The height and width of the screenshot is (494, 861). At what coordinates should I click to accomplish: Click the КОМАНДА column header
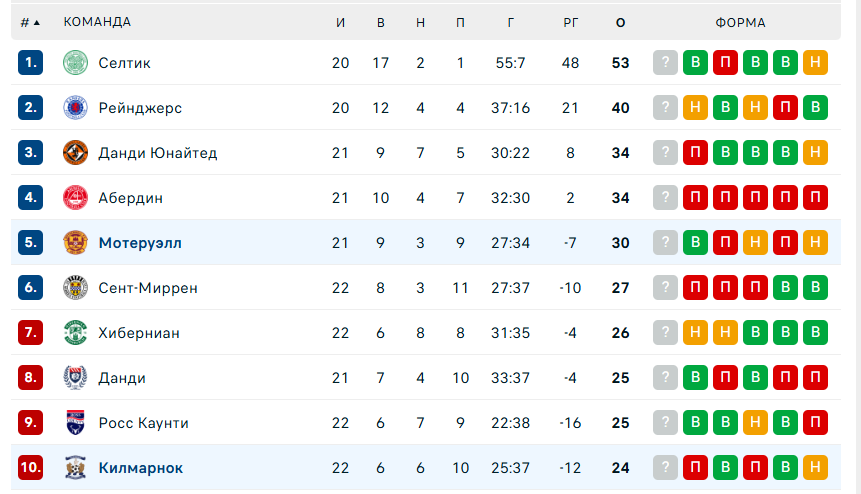click(x=97, y=22)
